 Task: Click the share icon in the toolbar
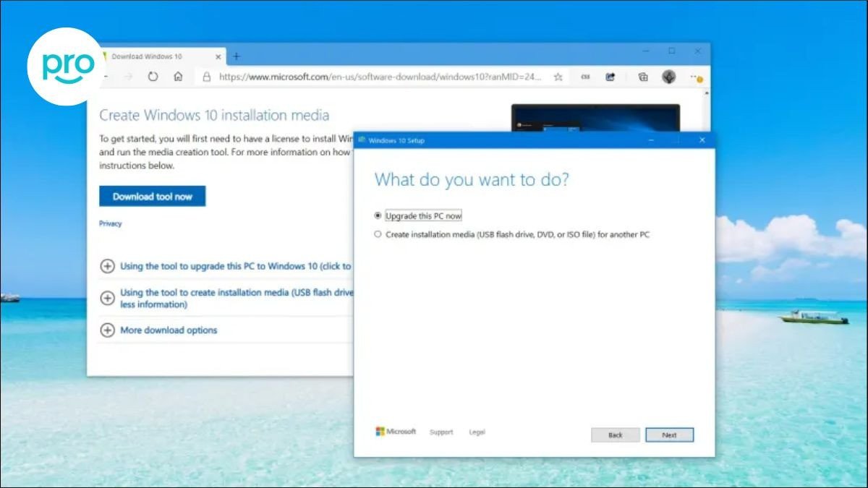(x=611, y=75)
